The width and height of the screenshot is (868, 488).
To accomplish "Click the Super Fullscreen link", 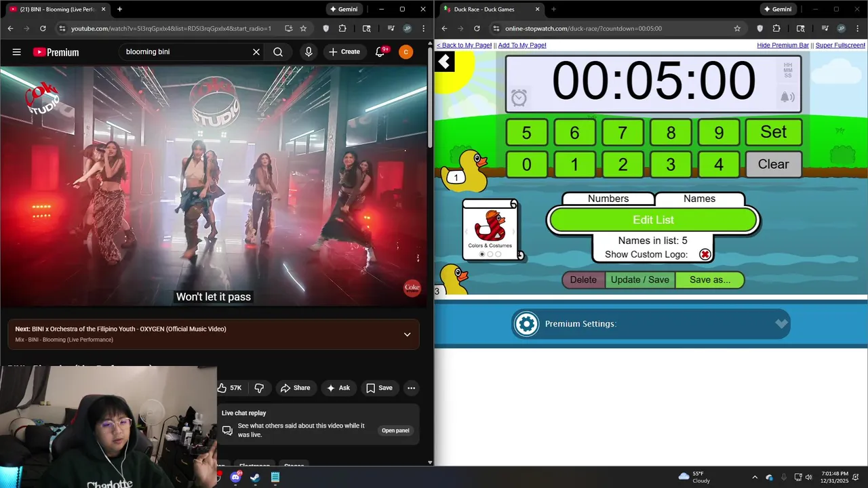I will (x=840, y=45).
